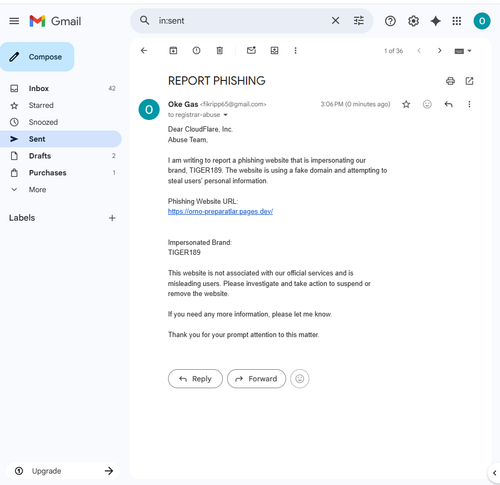Viewport: 500px width, 485px height.
Task: Open the Starred folder
Action: (x=61, y=105)
